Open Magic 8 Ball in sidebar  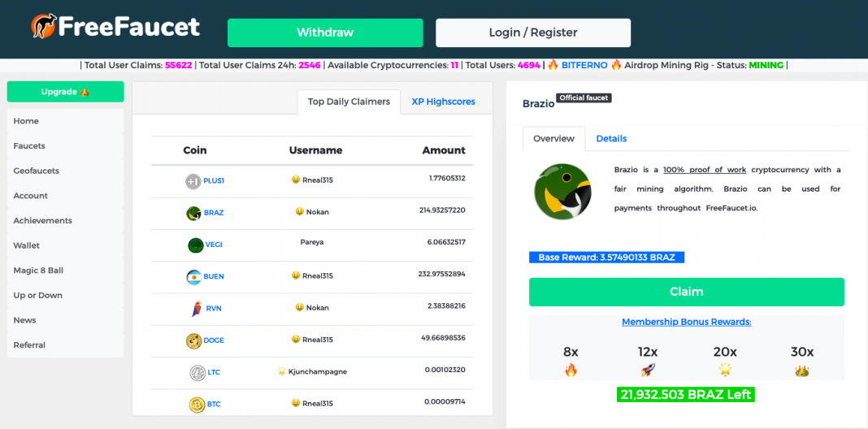click(65, 271)
